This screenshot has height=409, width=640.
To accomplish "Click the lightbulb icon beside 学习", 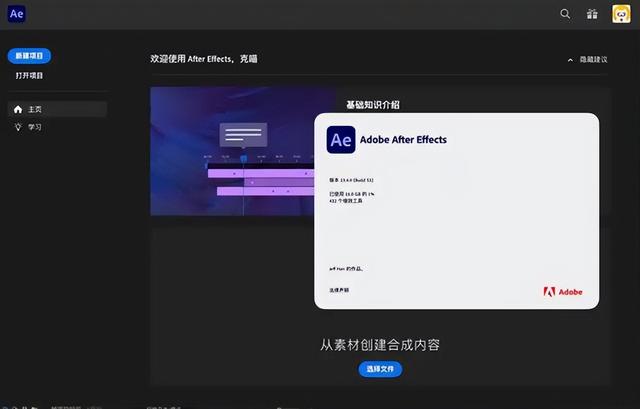I will tap(18, 127).
